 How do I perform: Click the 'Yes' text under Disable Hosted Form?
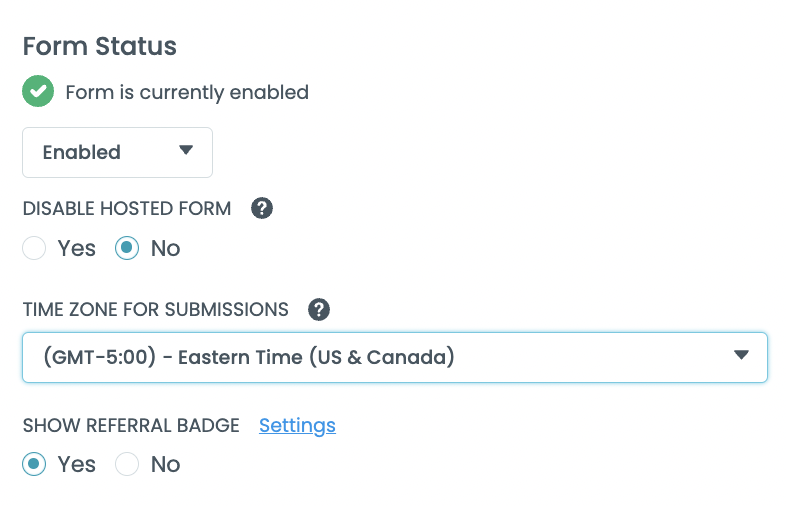(77, 248)
